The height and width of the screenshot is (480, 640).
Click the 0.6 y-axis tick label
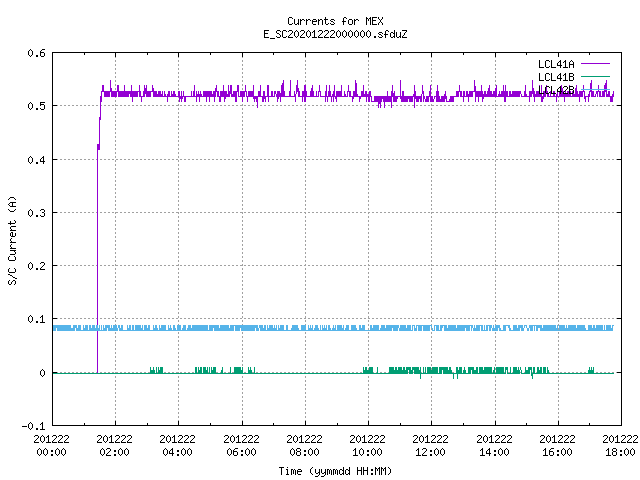[x=36, y=53]
